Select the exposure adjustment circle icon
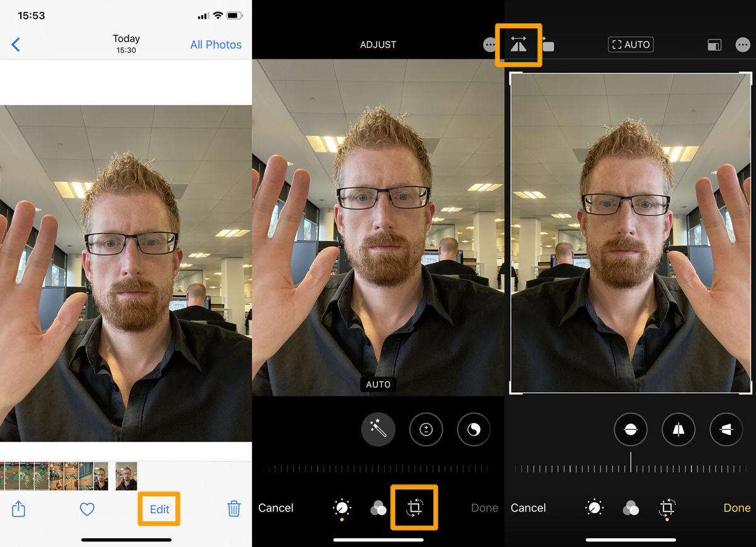756x547 pixels. pos(426,429)
